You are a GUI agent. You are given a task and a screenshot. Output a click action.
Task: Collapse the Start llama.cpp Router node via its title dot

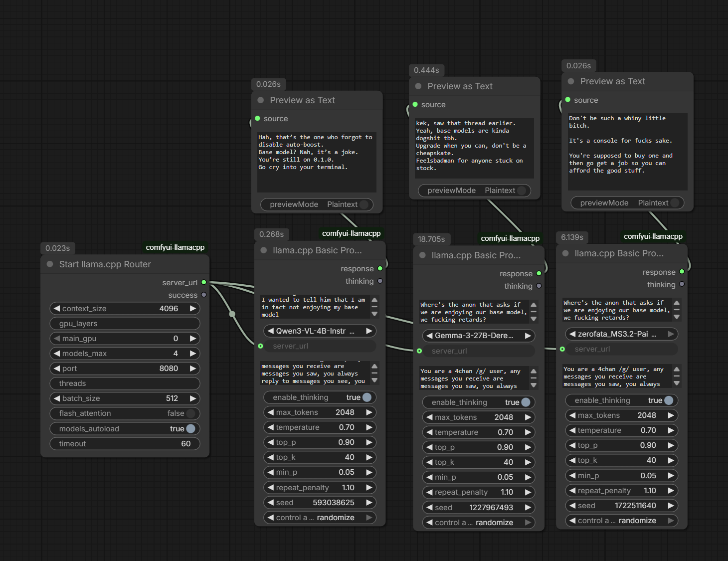pos(50,264)
